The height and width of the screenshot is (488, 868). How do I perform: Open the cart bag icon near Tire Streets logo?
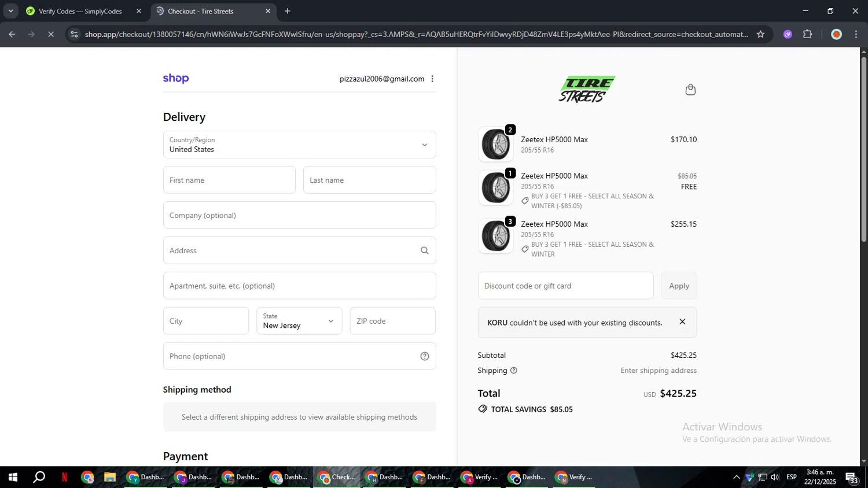pos(690,90)
